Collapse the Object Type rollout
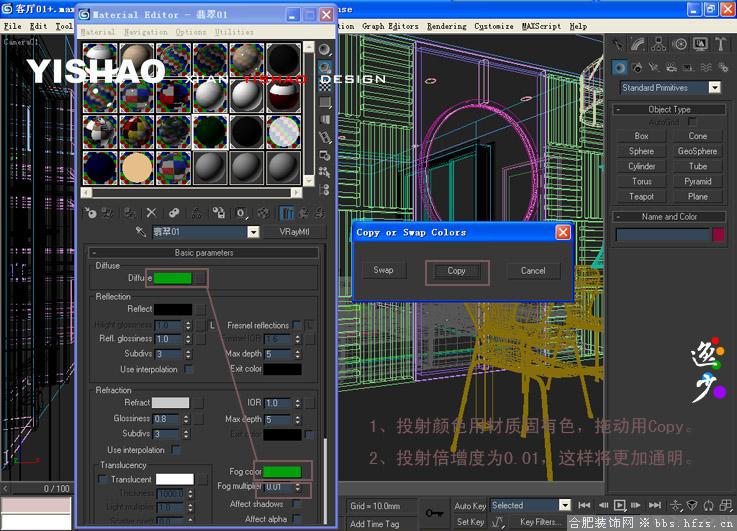 (669, 109)
